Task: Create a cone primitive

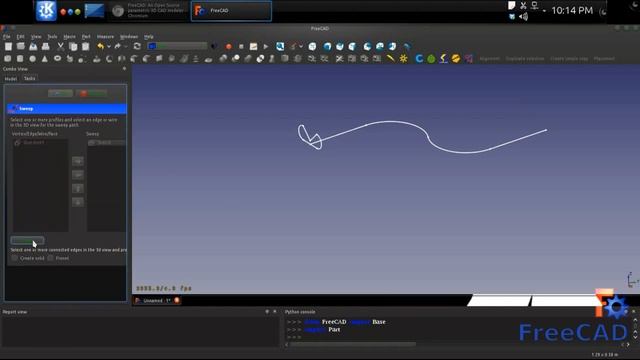Action: pos(45,59)
